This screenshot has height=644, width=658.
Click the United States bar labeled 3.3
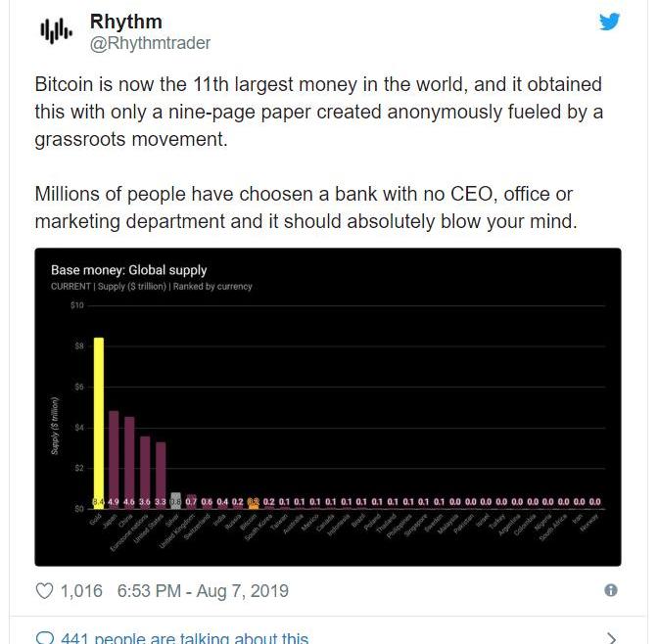click(161, 474)
